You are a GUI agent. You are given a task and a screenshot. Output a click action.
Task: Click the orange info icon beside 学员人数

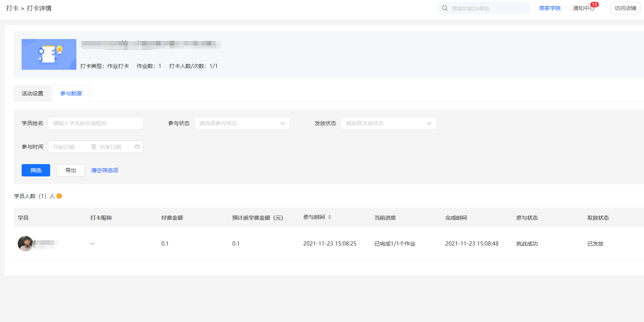(59, 196)
